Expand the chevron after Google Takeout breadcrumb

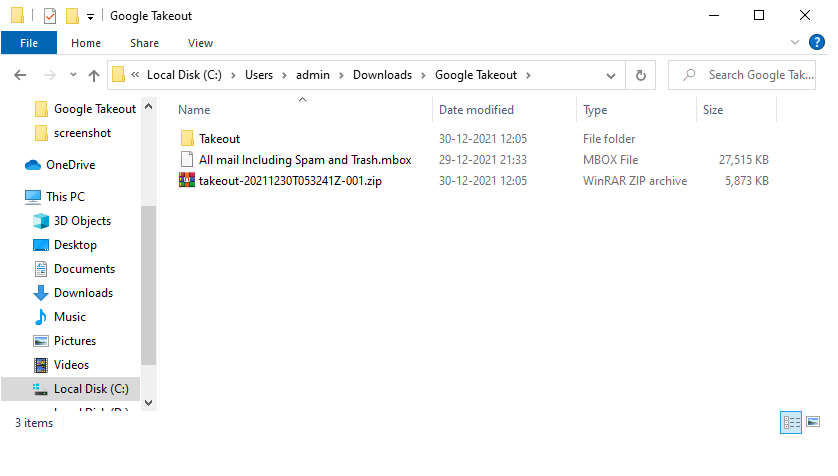point(529,75)
